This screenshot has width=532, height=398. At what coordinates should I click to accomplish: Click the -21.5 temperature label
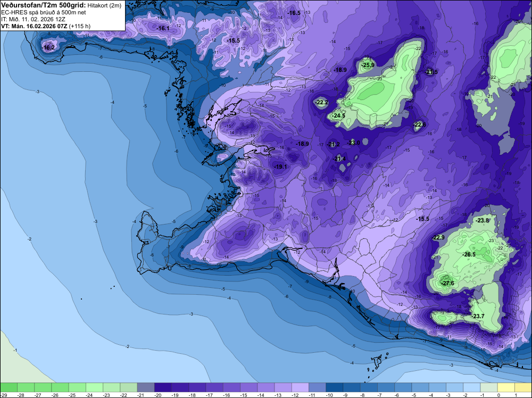point(431,72)
